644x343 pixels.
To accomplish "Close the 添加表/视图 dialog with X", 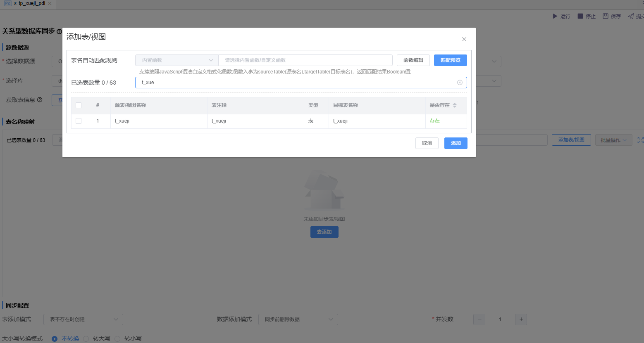I will point(464,39).
